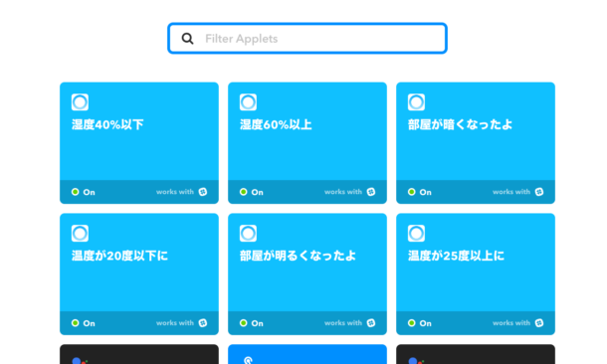Image resolution: width=607 pixels, height=364 pixels.
Task: Click works-with Slack icon on 湿度40%以下 card
Action: [203, 192]
